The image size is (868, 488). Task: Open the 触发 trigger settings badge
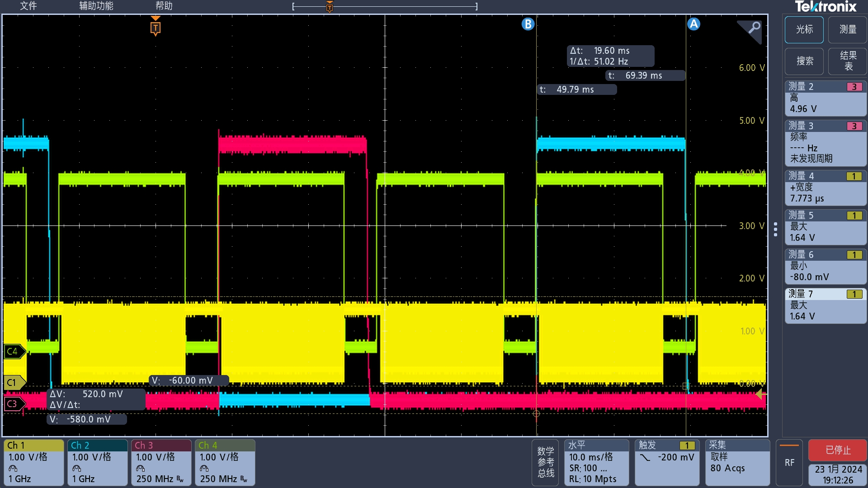pos(666,462)
